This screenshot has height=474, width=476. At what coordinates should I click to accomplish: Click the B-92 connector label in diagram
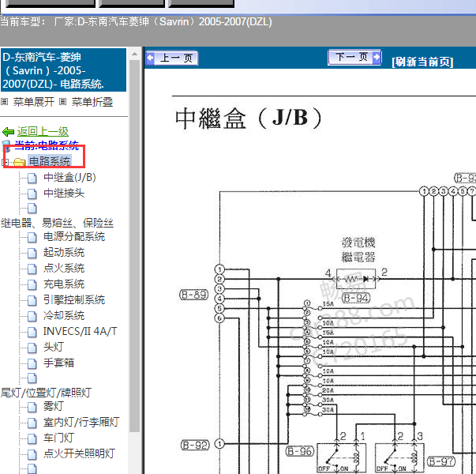pos(195,445)
